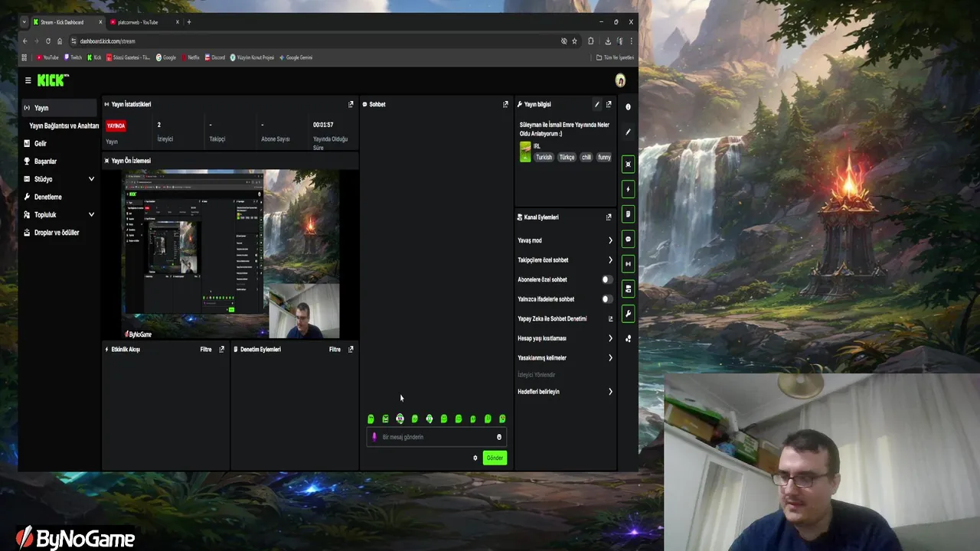The height and width of the screenshot is (551, 980).
Task: Select the wrench icon in right sidebar
Action: (628, 314)
